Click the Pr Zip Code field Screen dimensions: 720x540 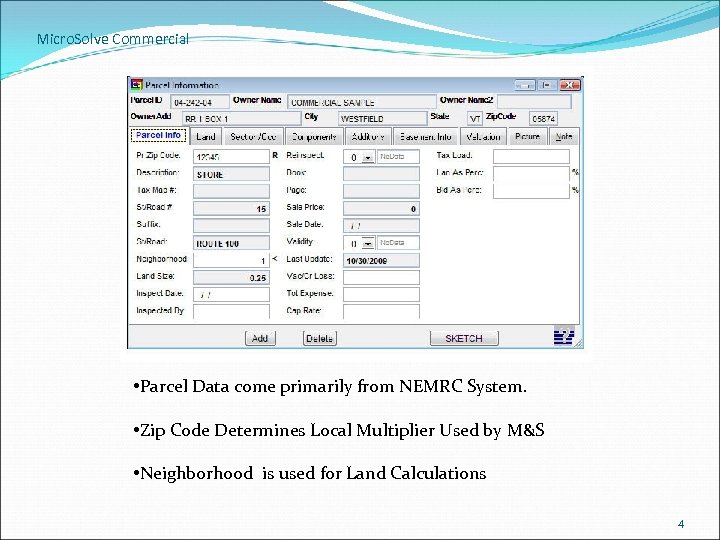(231, 157)
